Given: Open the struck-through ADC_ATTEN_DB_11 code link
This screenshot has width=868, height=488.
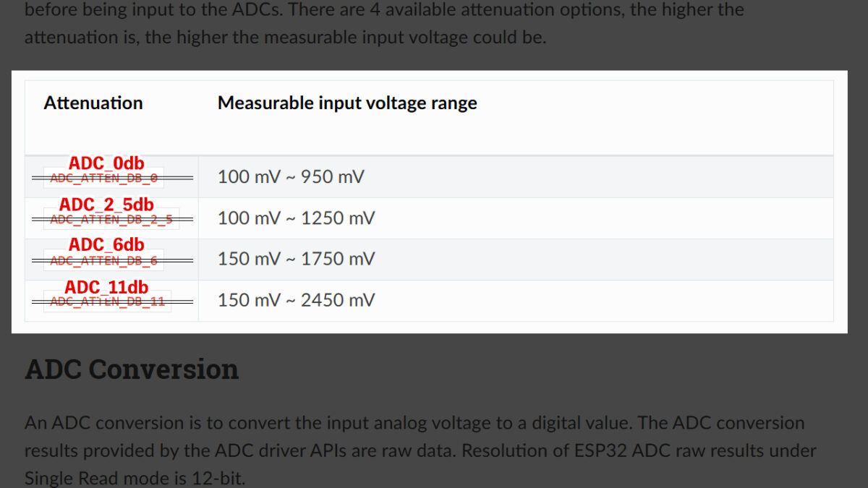Looking at the screenshot, I should tap(107, 301).
